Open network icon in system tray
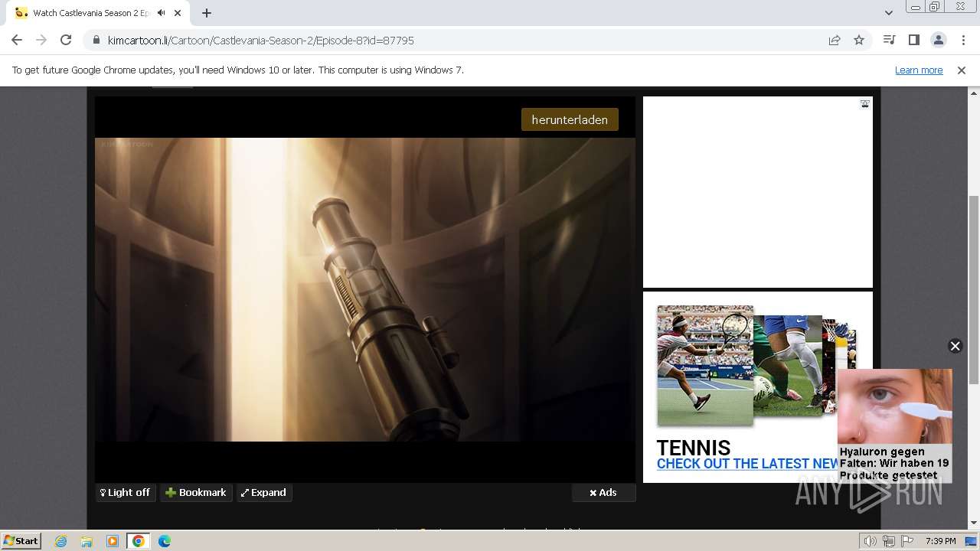980x551 pixels. point(889,541)
